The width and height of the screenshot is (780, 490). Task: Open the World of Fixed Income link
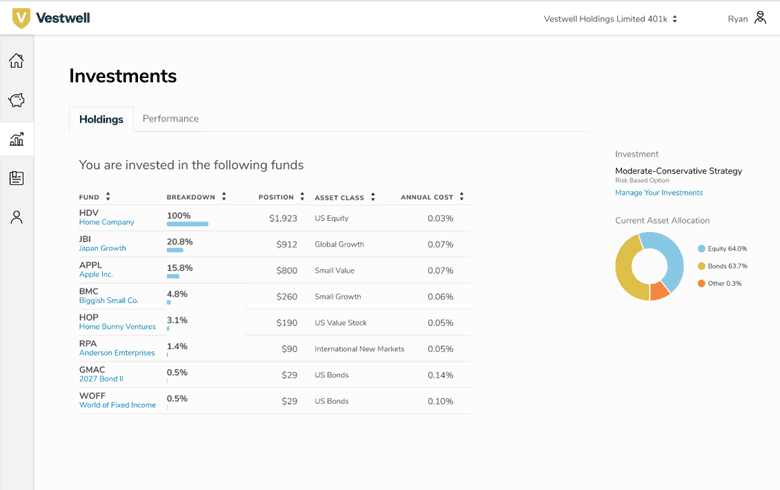[117, 405]
